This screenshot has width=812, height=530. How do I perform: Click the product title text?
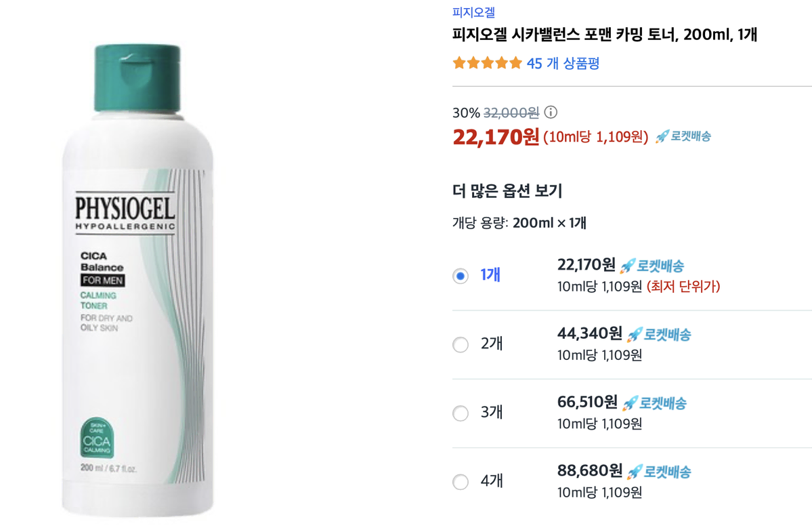[x=606, y=32]
